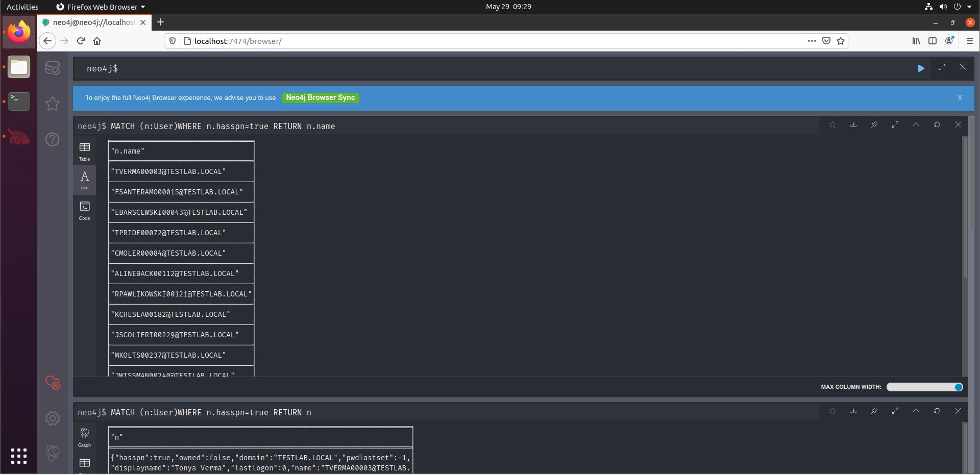Save first query as favorite star

point(832,124)
